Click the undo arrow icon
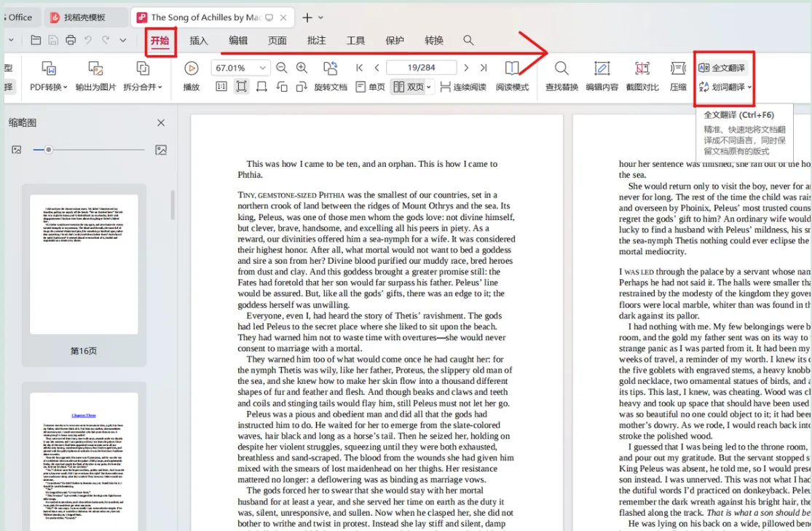This screenshot has height=531, width=812. tap(88, 40)
